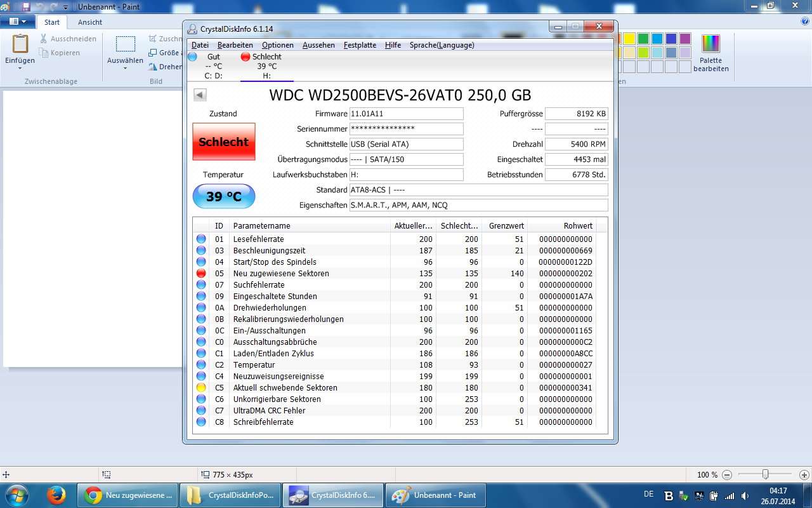
Task: Click the Parametername column header
Action: (x=310, y=225)
